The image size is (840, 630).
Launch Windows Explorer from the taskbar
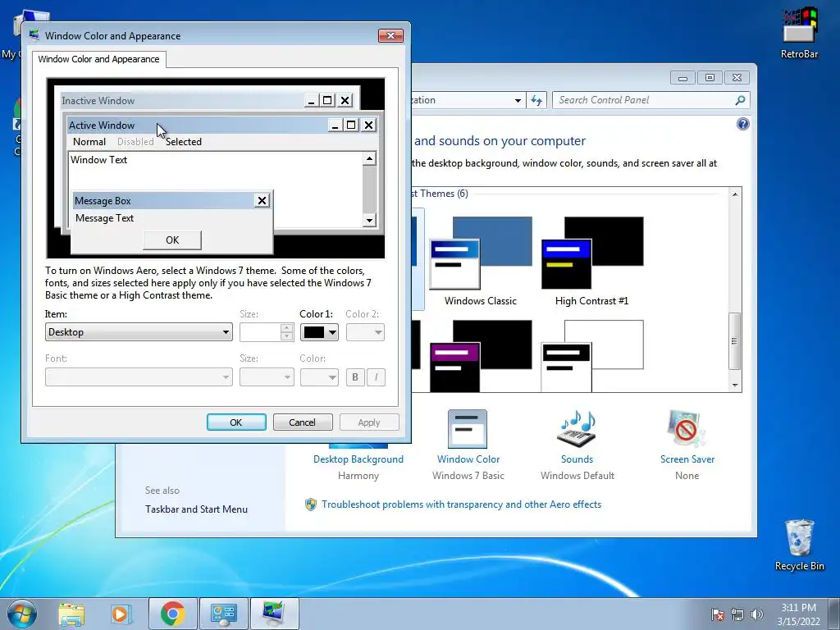(71, 614)
